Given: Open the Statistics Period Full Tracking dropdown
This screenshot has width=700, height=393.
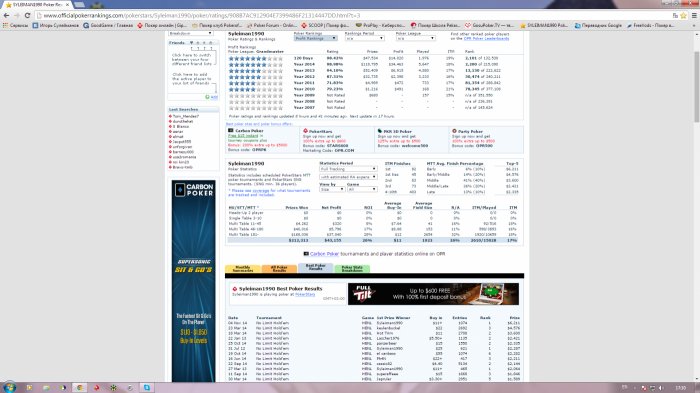Looking at the screenshot, I should [x=348, y=169].
